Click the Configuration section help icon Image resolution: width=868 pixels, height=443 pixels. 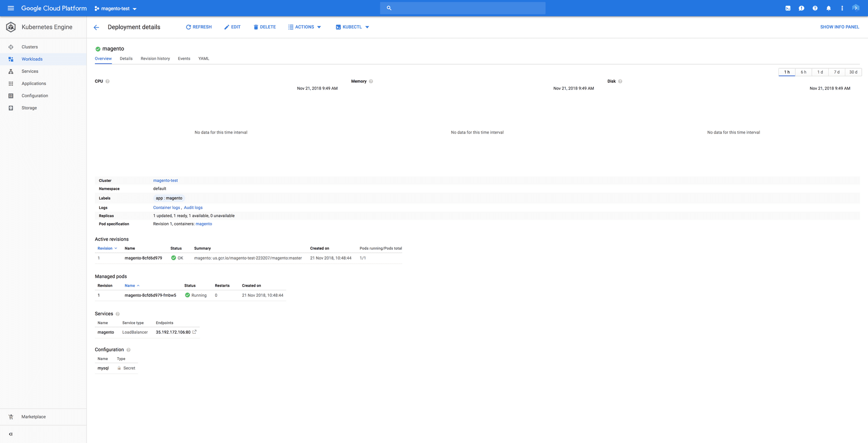tap(128, 350)
